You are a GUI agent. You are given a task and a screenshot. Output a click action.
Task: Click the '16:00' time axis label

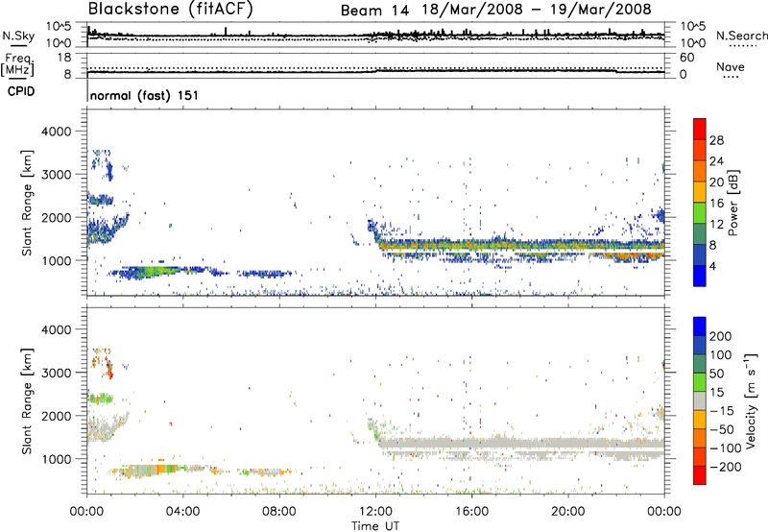[471, 512]
